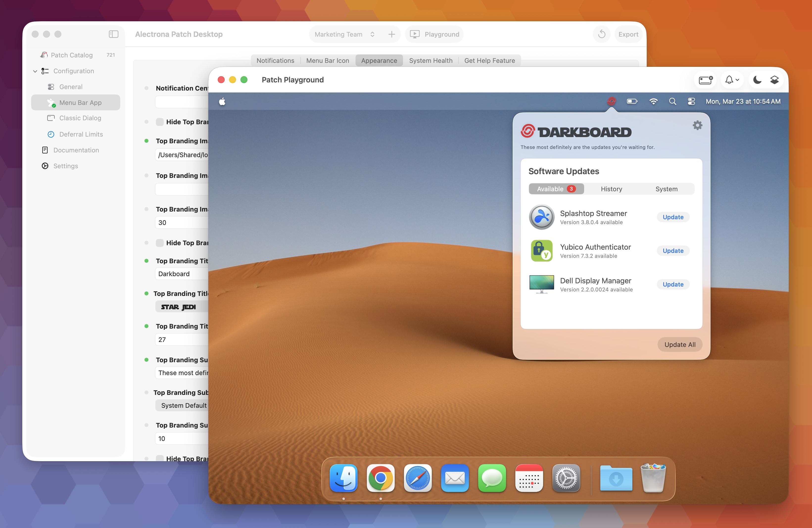The image size is (812, 528).
Task: Open the bell notifications dropdown in Playground
Action: point(732,80)
